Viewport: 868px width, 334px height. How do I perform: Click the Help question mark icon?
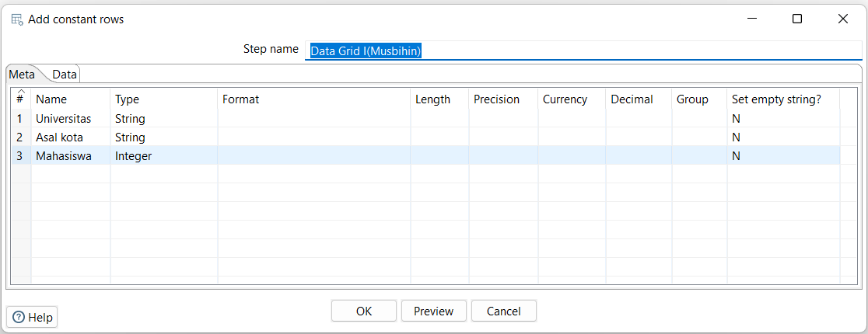[x=19, y=318]
